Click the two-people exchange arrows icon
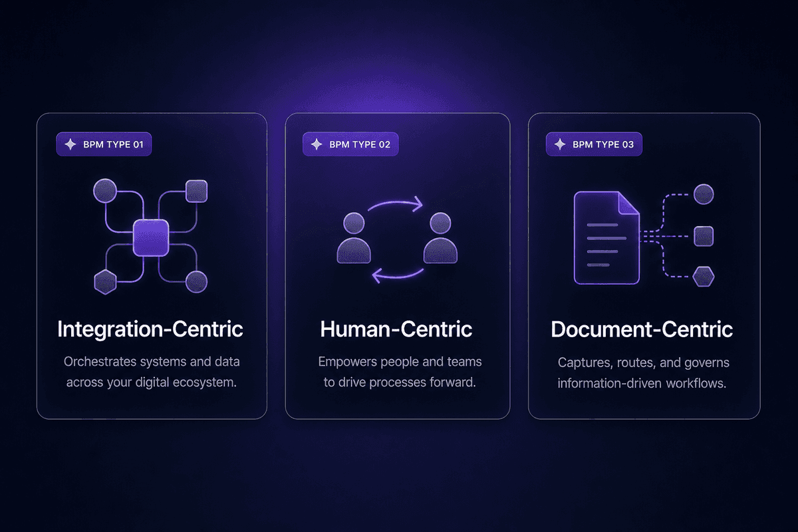 (397, 239)
